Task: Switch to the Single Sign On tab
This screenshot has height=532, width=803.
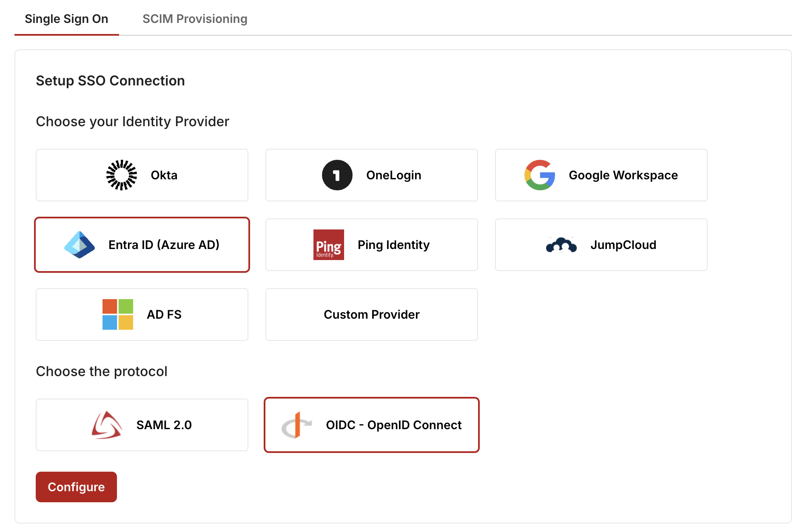Action: click(66, 19)
